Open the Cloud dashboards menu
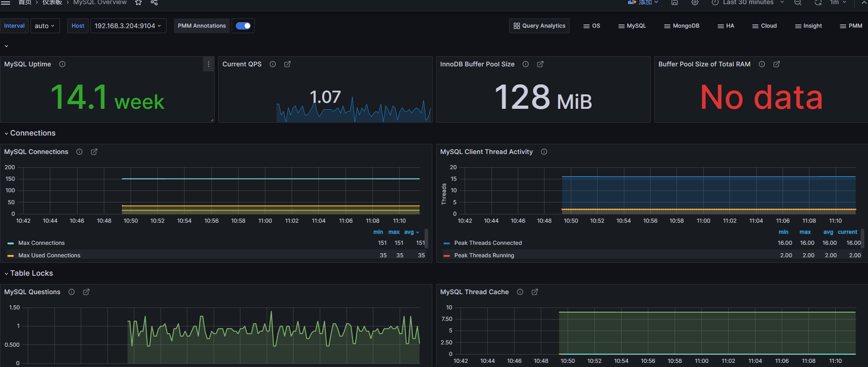Screen dimensions: 868x367 tap(765, 26)
